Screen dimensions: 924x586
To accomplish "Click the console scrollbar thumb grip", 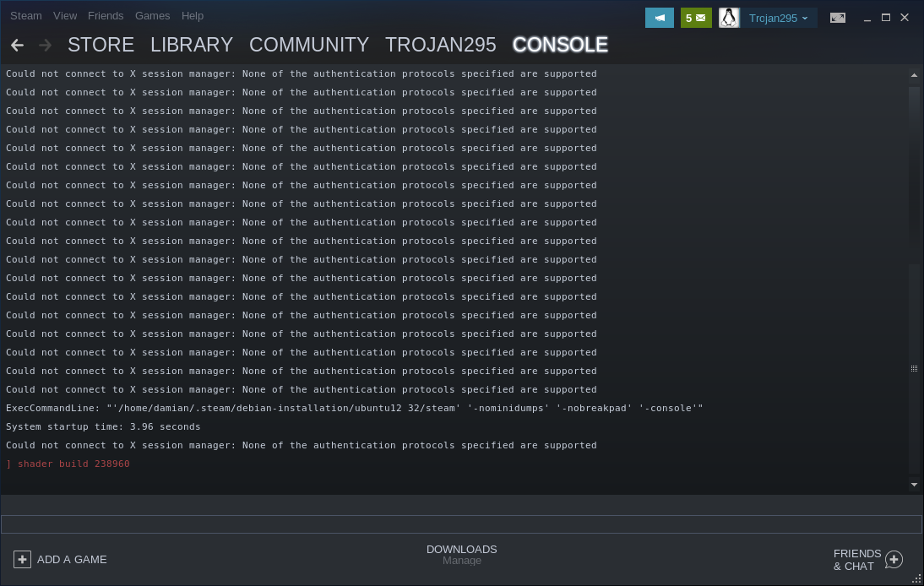I will (x=914, y=369).
